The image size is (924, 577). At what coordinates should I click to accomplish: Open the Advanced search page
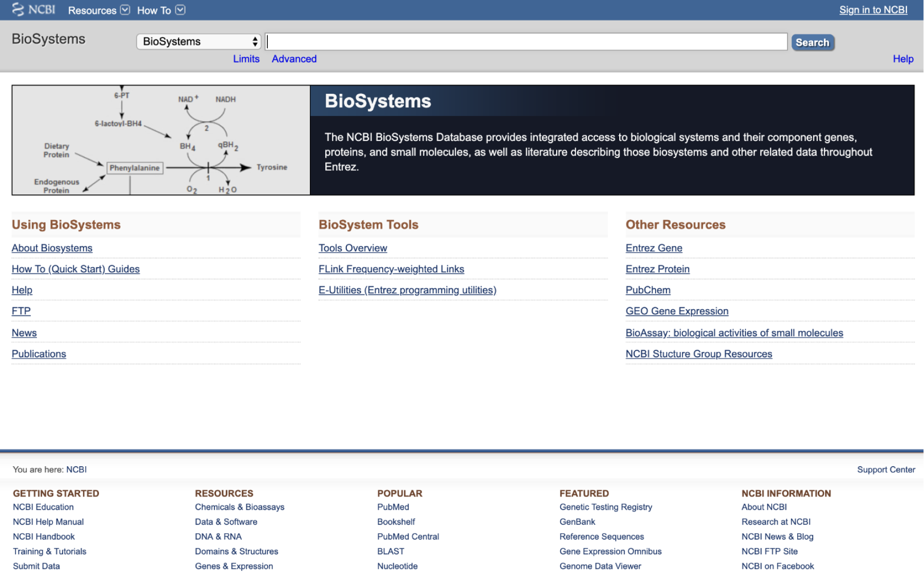(294, 59)
